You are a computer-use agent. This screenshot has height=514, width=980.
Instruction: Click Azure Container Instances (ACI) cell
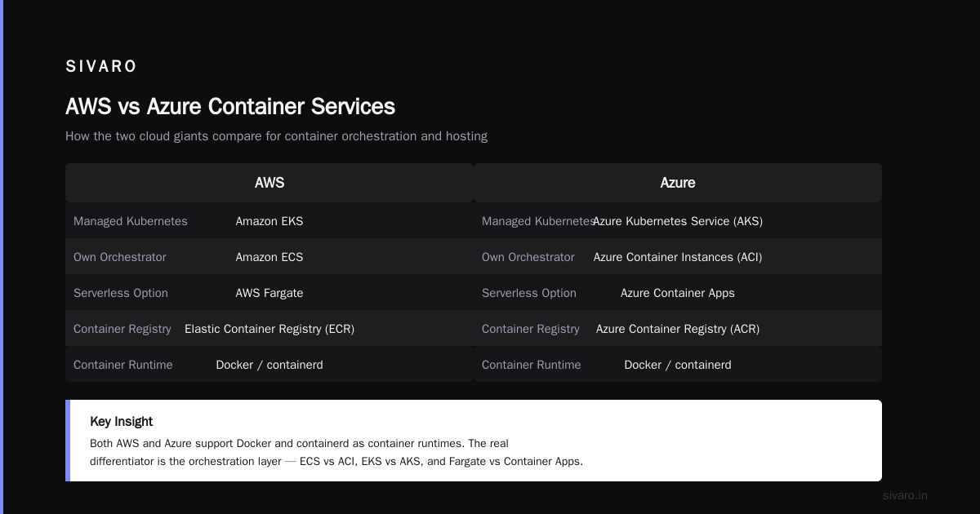tap(678, 257)
